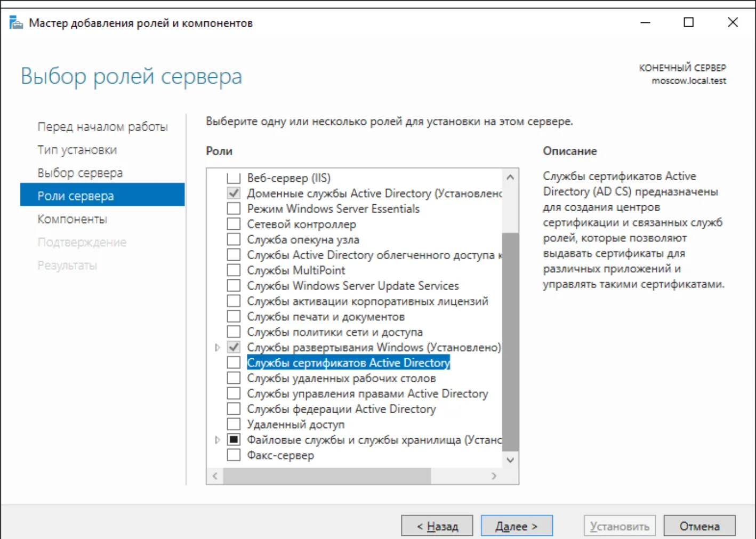Minimize the wizard window
The width and height of the screenshot is (756, 539).
(646, 22)
